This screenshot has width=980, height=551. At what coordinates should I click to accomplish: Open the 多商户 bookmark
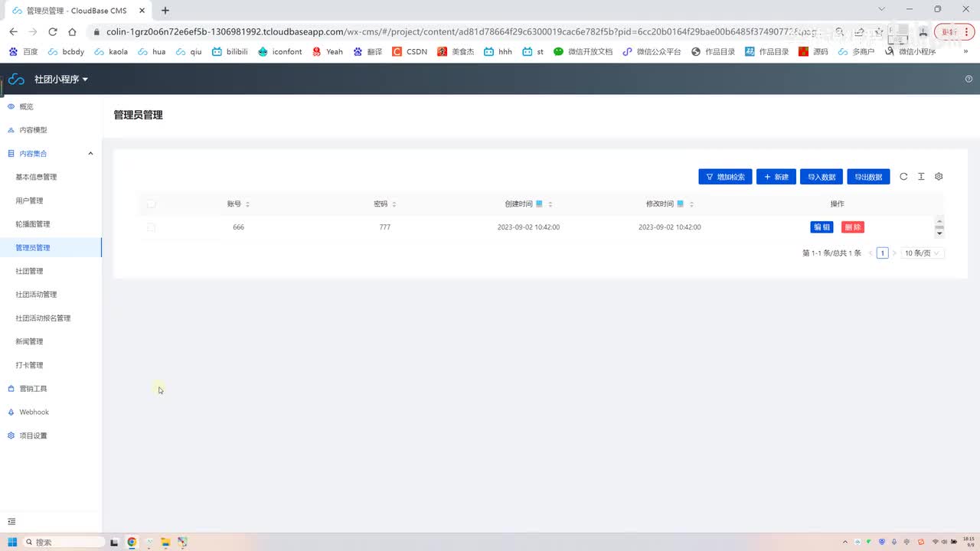coord(856,51)
